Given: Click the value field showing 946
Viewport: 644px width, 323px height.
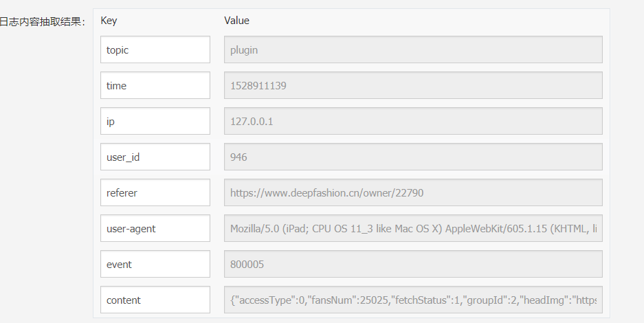Looking at the screenshot, I should [412, 157].
